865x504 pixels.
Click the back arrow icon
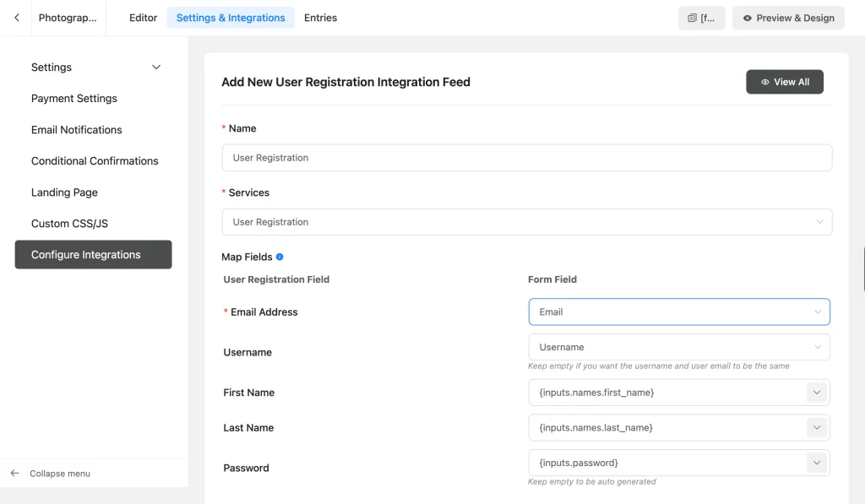tap(17, 18)
